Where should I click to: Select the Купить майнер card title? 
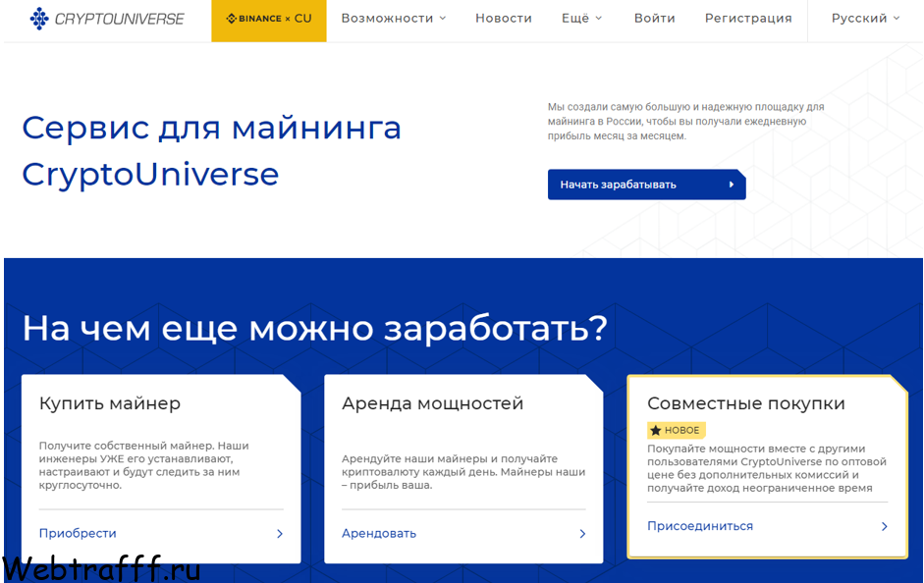(110, 403)
